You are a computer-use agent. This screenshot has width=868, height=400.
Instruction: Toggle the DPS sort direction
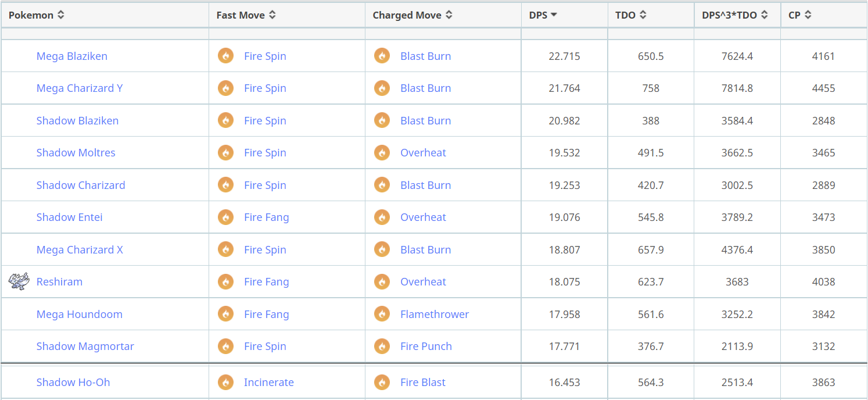point(543,15)
